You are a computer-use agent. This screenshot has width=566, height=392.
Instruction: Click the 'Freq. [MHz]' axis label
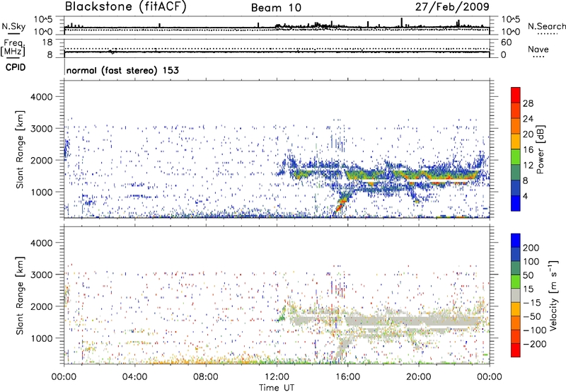point(13,48)
